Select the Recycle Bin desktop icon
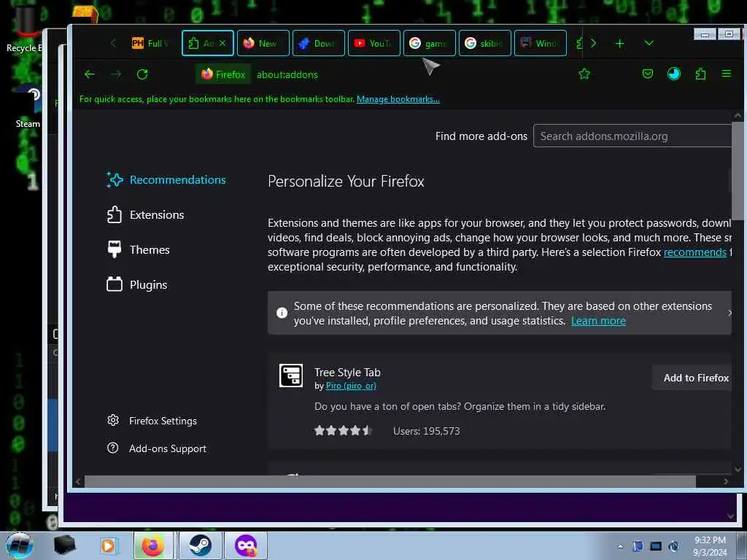Image resolution: width=747 pixels, height=560 pixels. pos(24,29)
